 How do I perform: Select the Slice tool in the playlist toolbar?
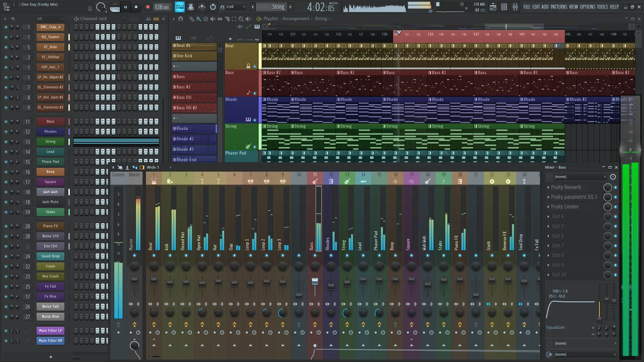pyautogui.click(x=227, y=19)
